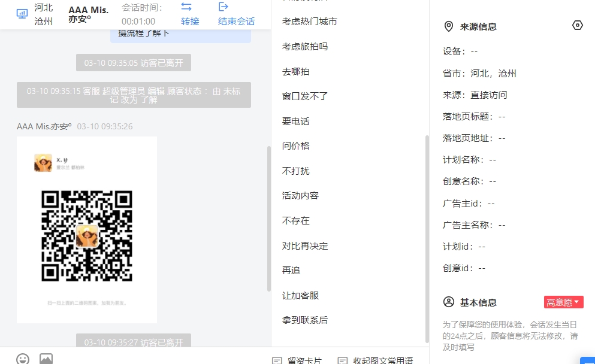Click the 03-10 09:35:05 访客已离开 notice
Screen dimensions: 595x364
tap(134, 62)
